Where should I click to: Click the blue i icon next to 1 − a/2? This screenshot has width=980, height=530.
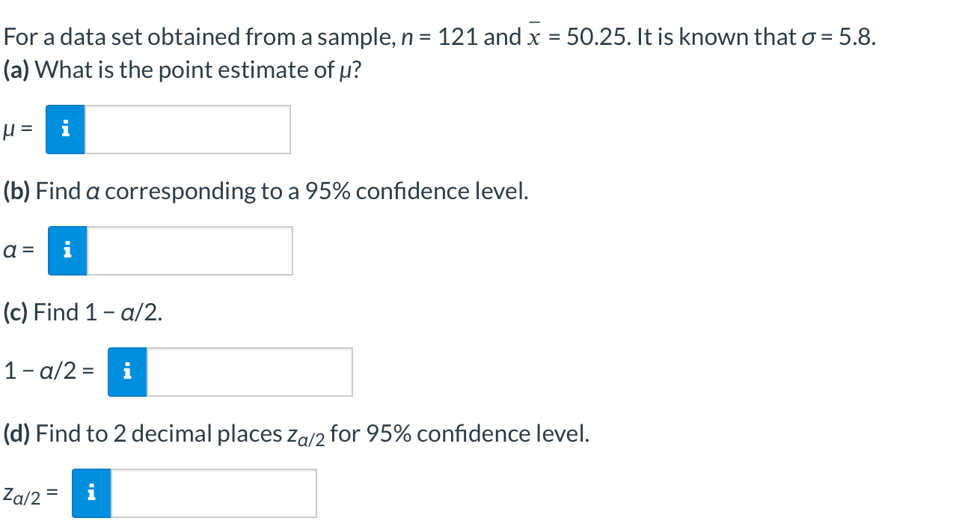coord(128,372)
